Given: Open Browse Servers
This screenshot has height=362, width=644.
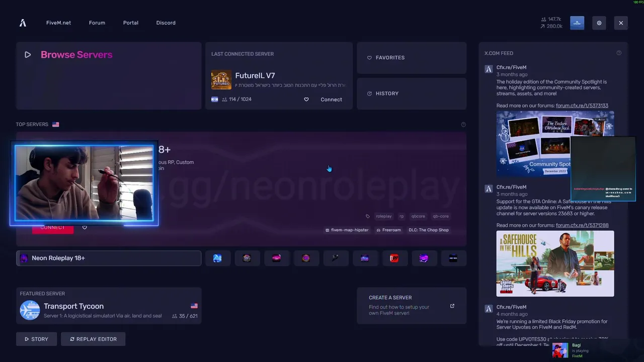Looking at the screenshot, I should 109,76.
